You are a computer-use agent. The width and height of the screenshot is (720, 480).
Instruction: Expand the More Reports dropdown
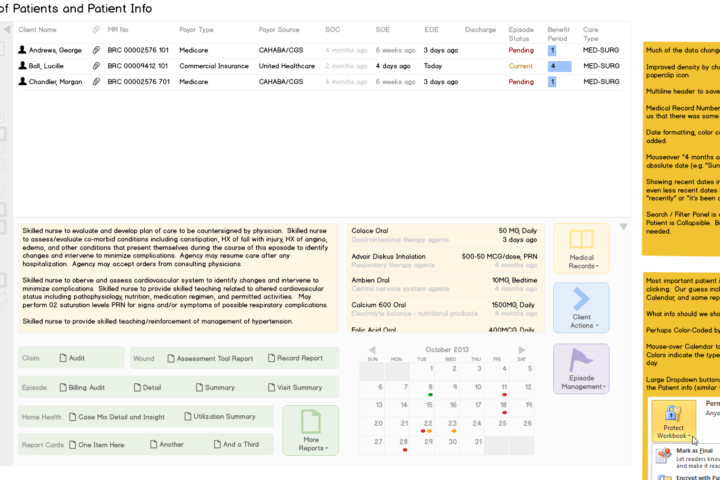point(310,430)
